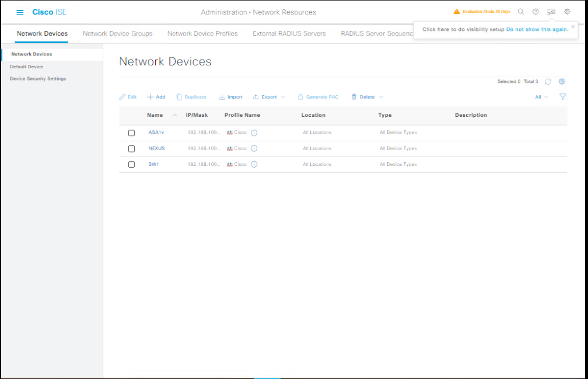Open table column settings gear

click(562, 81)
